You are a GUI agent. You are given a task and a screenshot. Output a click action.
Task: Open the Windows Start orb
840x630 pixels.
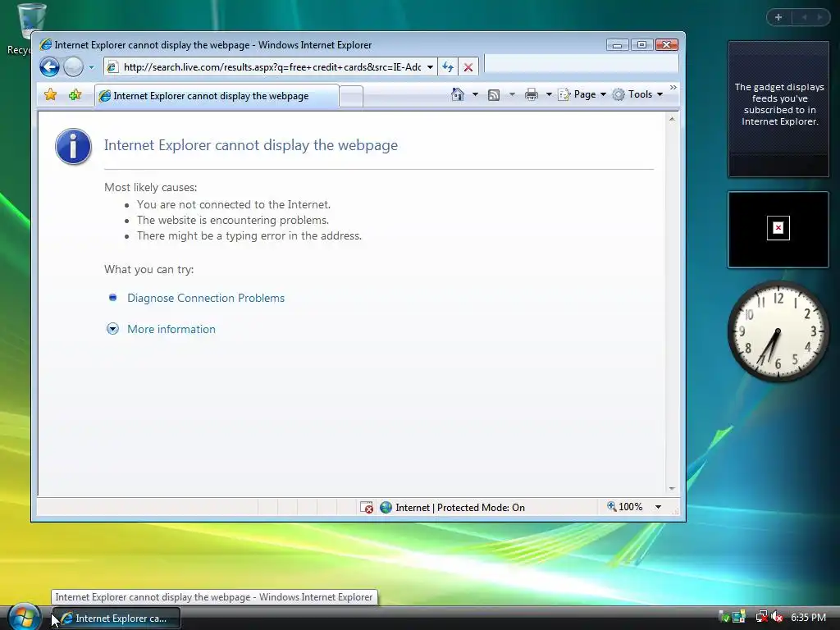pos(24,617)
